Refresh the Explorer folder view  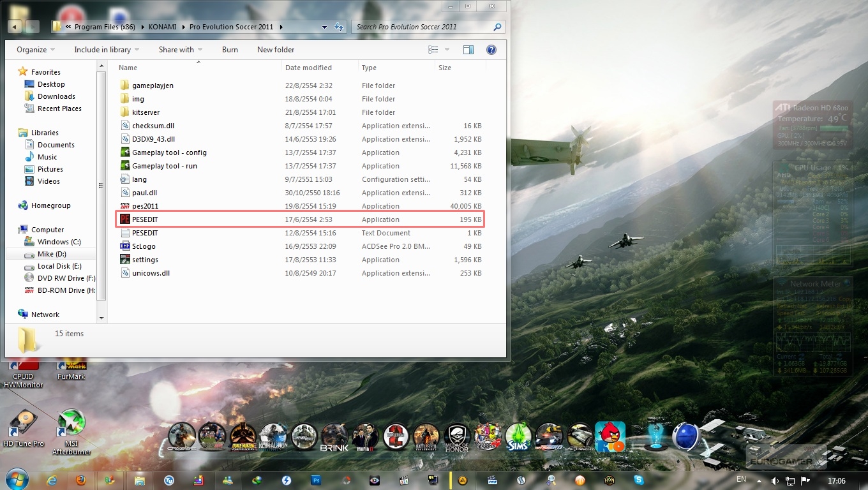(x=339, y=27)
